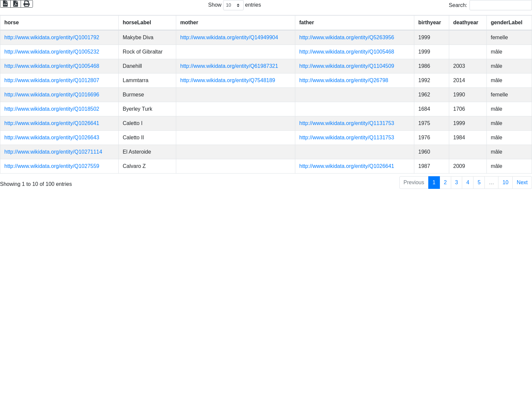Click into the Search input field
The height and width of the screenshot is (399, 532).
(x=500, y=5)
